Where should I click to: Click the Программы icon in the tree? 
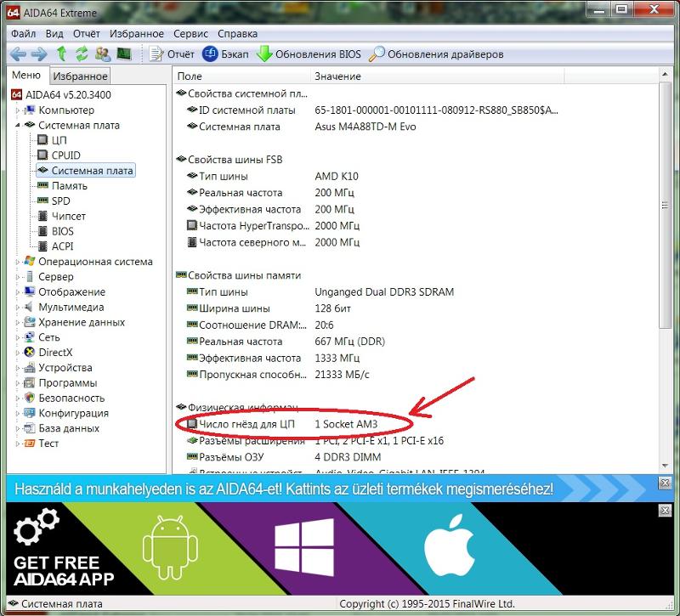[30, 383]
